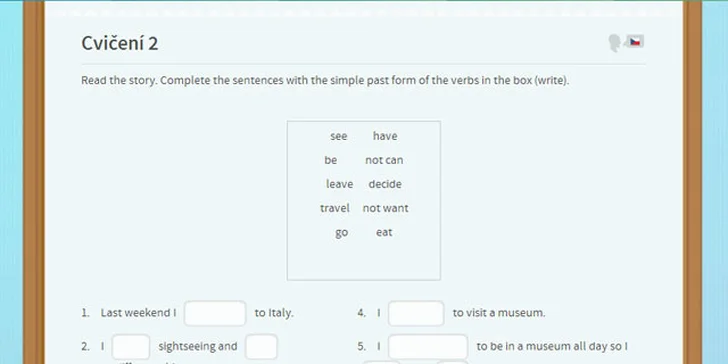Viewport: 728px width, 364px height.
Task: Select the word 'see' in the verb box
Action: [339, 136]
